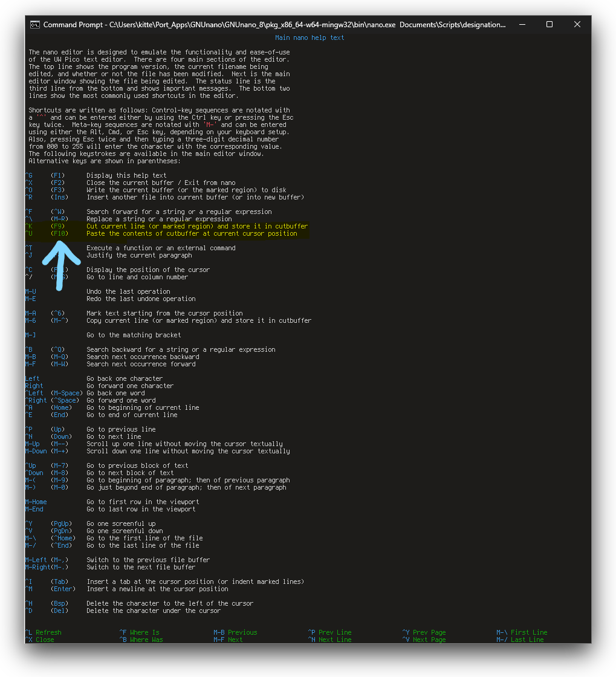Click 'Copy current line' M-6 entry
The width and height of the screenshot is (616, 677).
pos(199,321)
